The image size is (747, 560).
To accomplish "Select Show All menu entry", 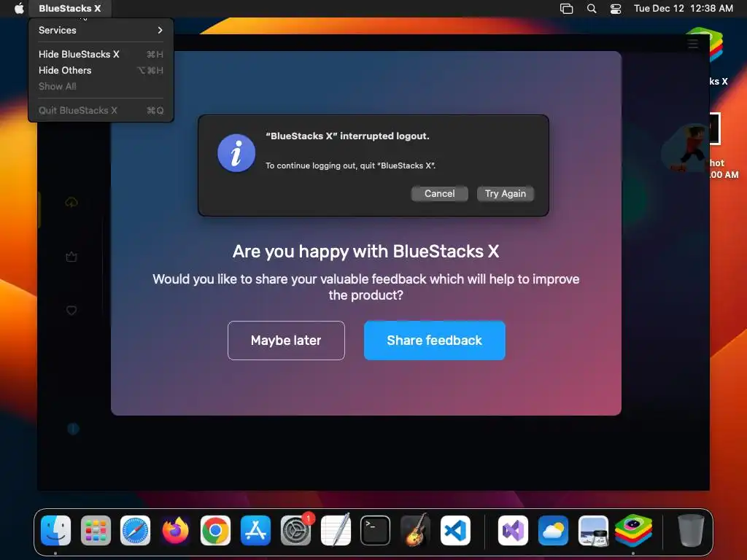I will tap(101, 86).
